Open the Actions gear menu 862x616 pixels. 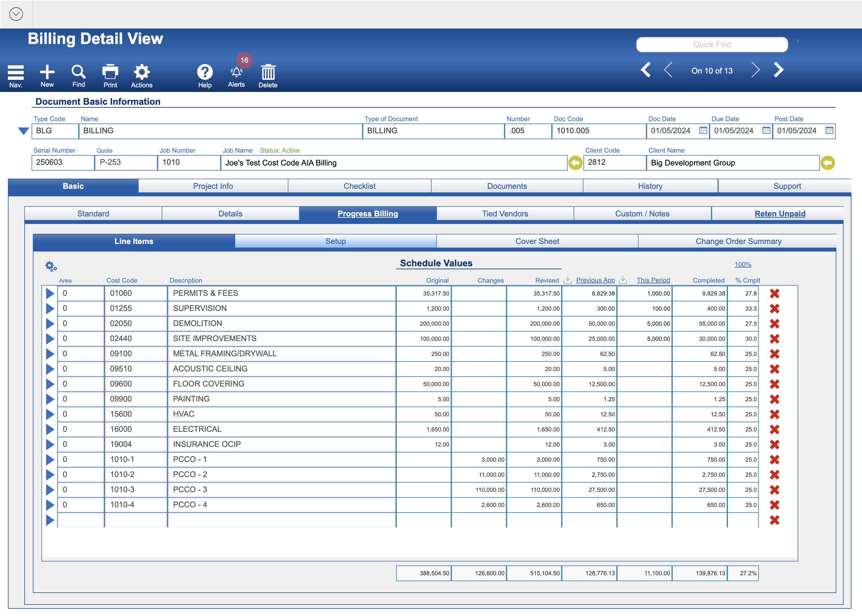142,76
